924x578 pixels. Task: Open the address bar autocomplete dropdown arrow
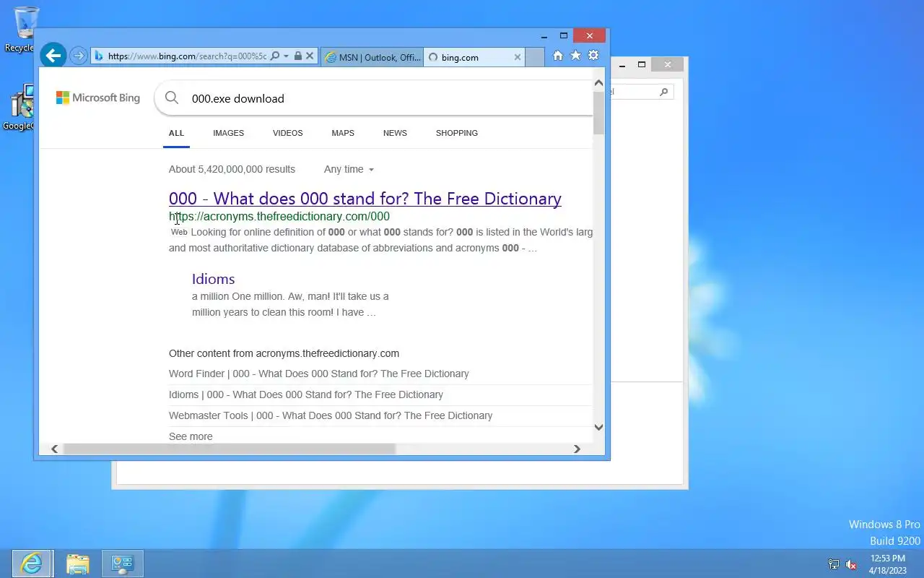[286, 56]
